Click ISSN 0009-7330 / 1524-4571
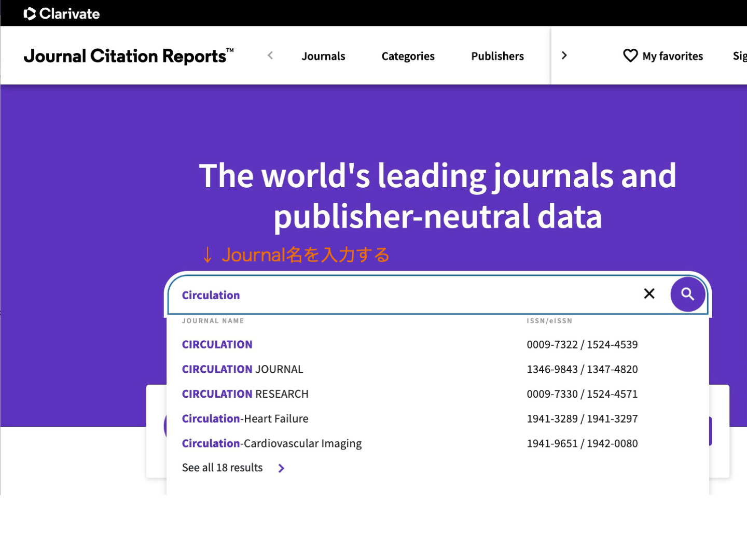Image resolution: width=747 pixels, height=560 pixels. [583, 394]
